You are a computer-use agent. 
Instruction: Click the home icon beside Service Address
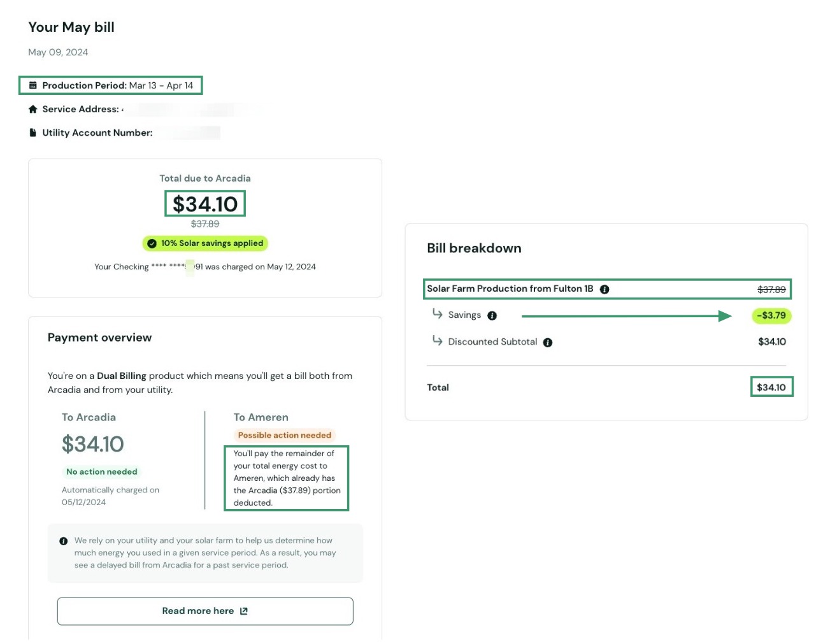(x=33, y=109)
